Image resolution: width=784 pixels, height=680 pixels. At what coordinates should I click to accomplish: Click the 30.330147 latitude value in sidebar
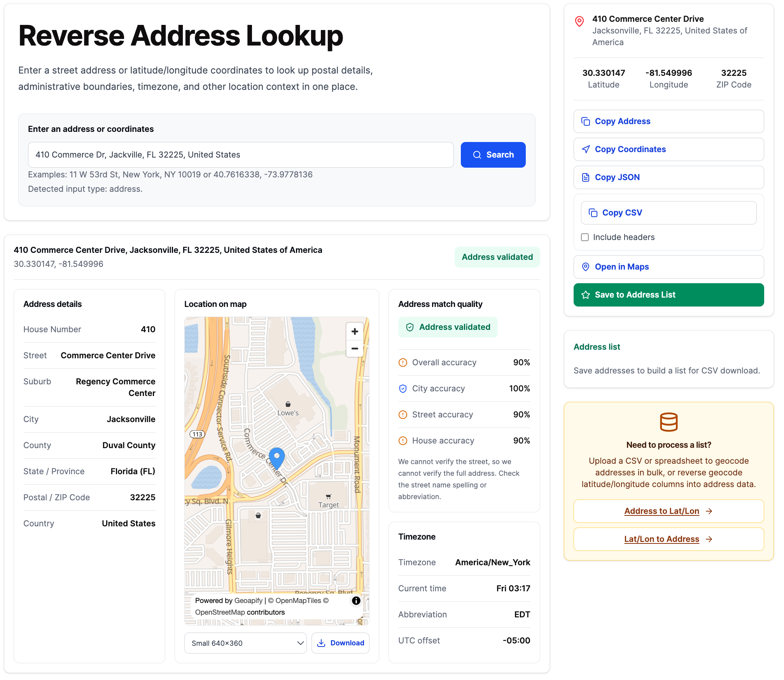coord(604,73)
